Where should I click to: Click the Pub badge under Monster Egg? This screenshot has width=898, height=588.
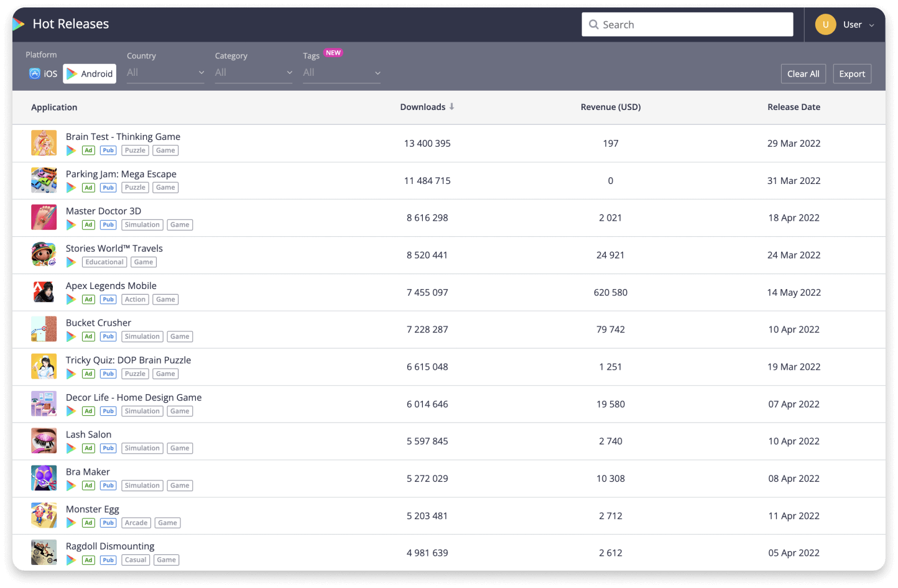click(108, 523)
